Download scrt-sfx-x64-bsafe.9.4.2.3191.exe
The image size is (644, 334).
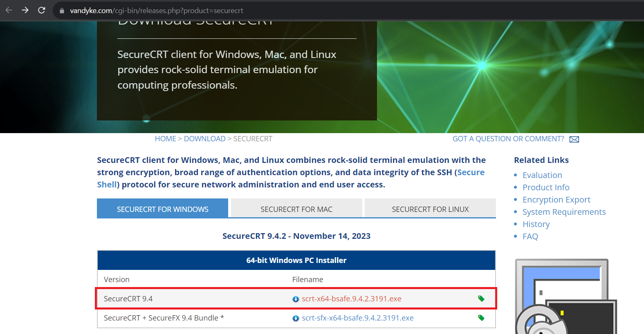(x=357, y=318)
